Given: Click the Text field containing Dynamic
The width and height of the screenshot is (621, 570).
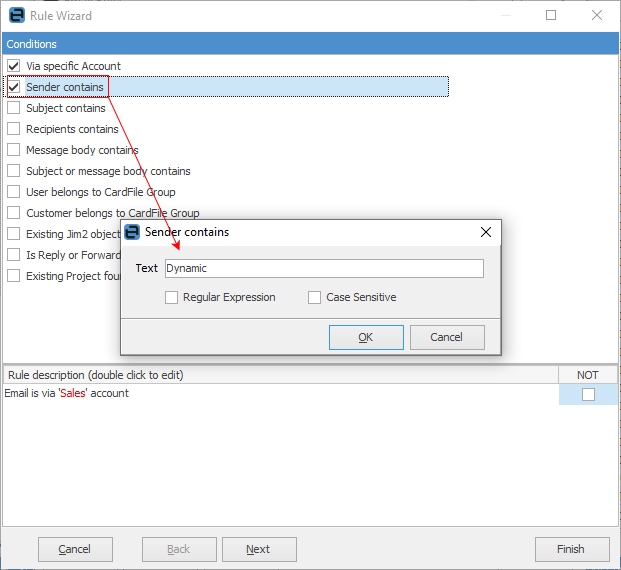Looking at the screenshot, I should point(324,269).
